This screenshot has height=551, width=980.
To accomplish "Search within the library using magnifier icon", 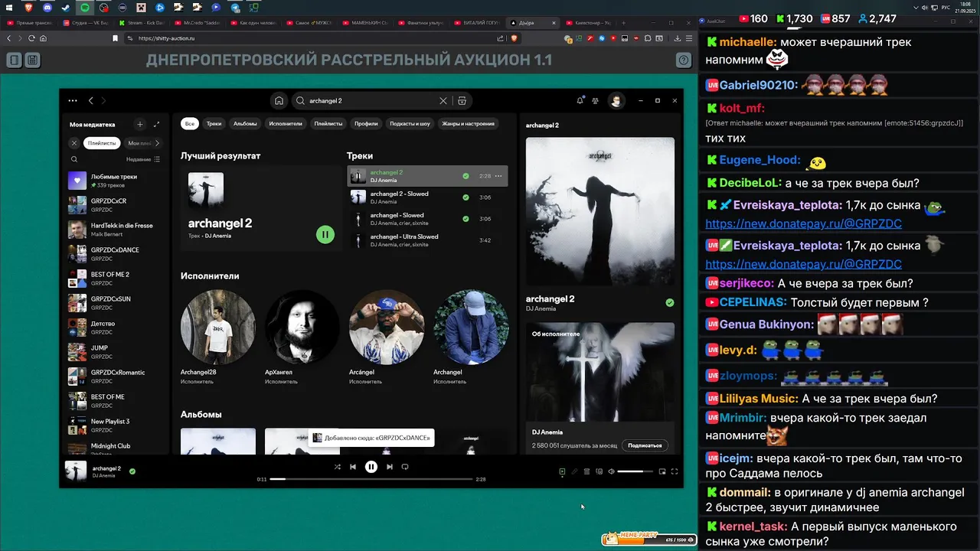I will [x=74, y=159].
